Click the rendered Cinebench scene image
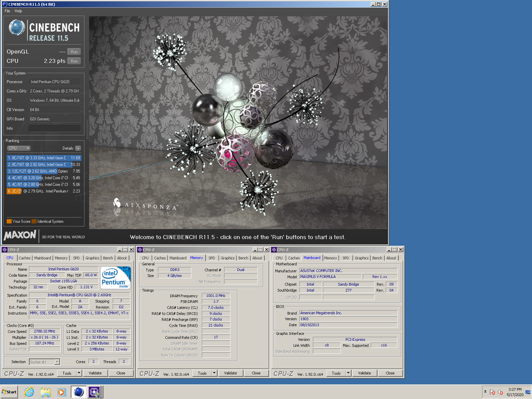Screen dimensions: 532x399 (x=238, y=123)
